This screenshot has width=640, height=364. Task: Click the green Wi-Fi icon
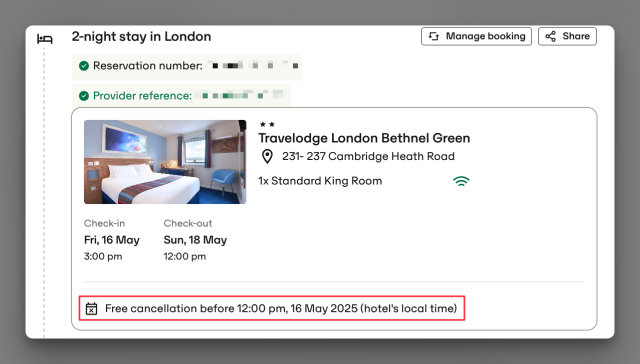point(461,181)
